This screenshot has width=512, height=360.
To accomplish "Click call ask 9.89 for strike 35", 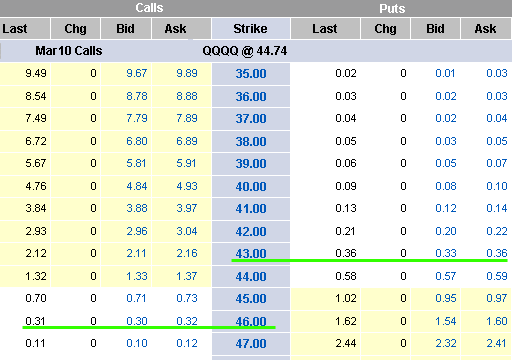I will pyautogui.click(x=187, y=73).
